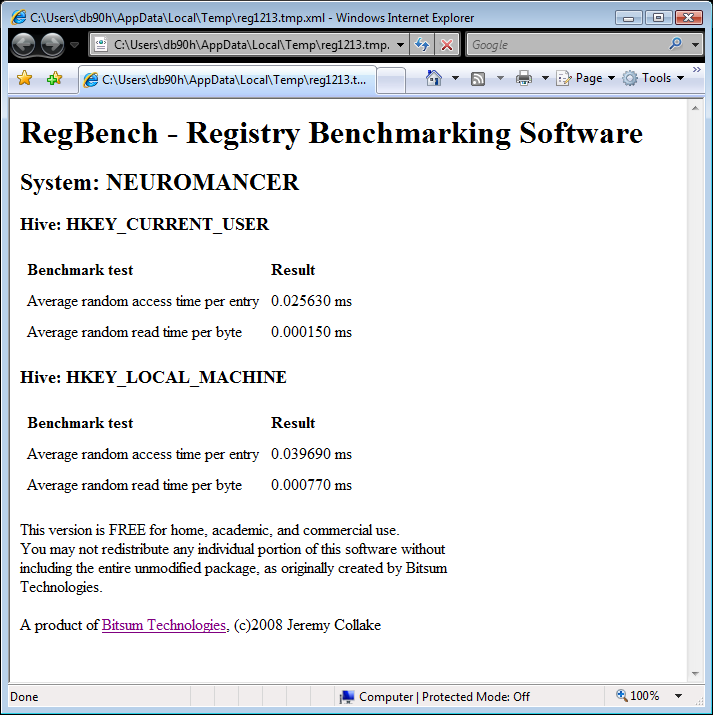Expand the address bar history dropdown

click(400, 45)
